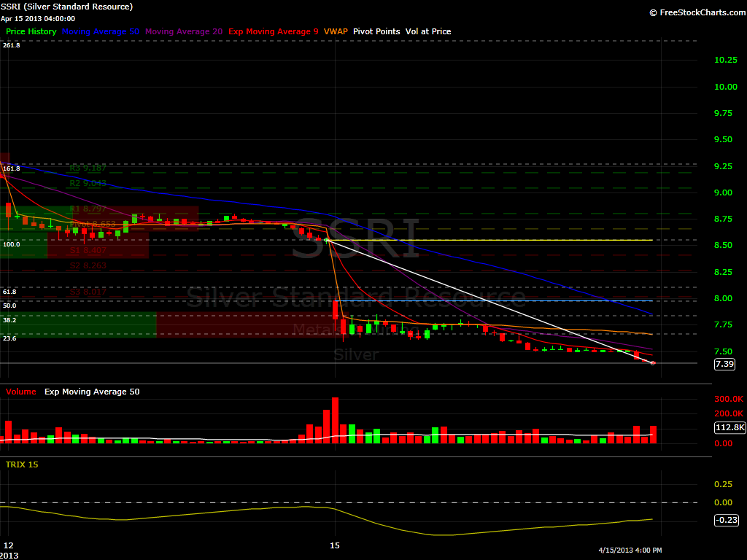Image resolution: width=747 pixels, height=560 pixels.
Task: Select the white descending trendline
Action: [x=489, y=302]
